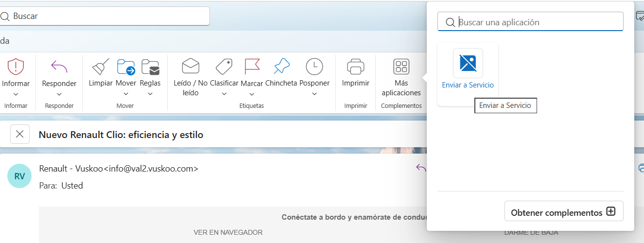This screenshot has width=644, height=243.
Task: Click the Reglas folder-envelope icon
Action: 150,66
